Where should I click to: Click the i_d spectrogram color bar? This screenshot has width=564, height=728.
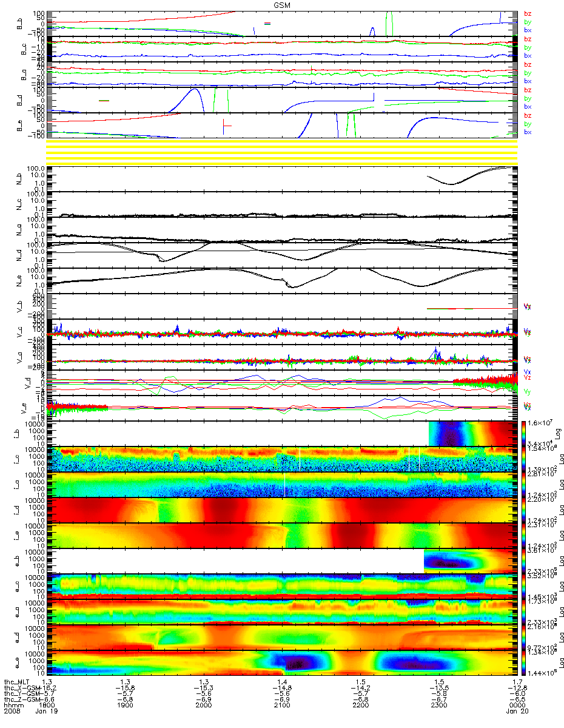522,510
